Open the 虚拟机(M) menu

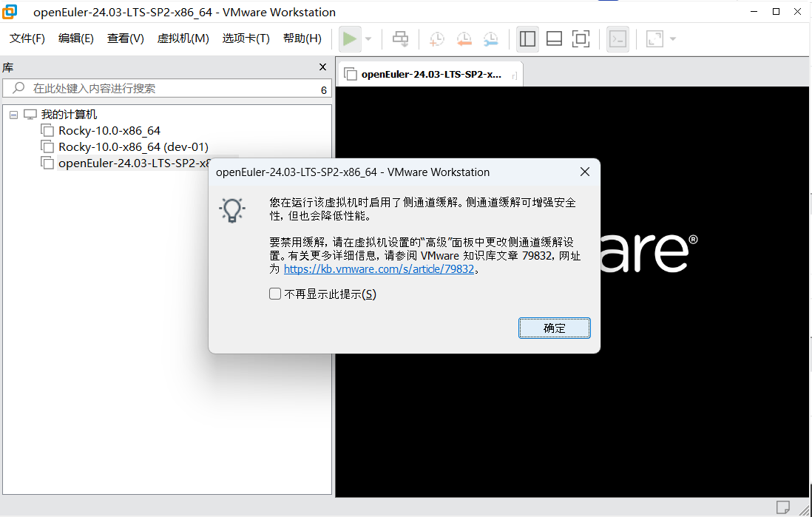click(x=183, y=38)
